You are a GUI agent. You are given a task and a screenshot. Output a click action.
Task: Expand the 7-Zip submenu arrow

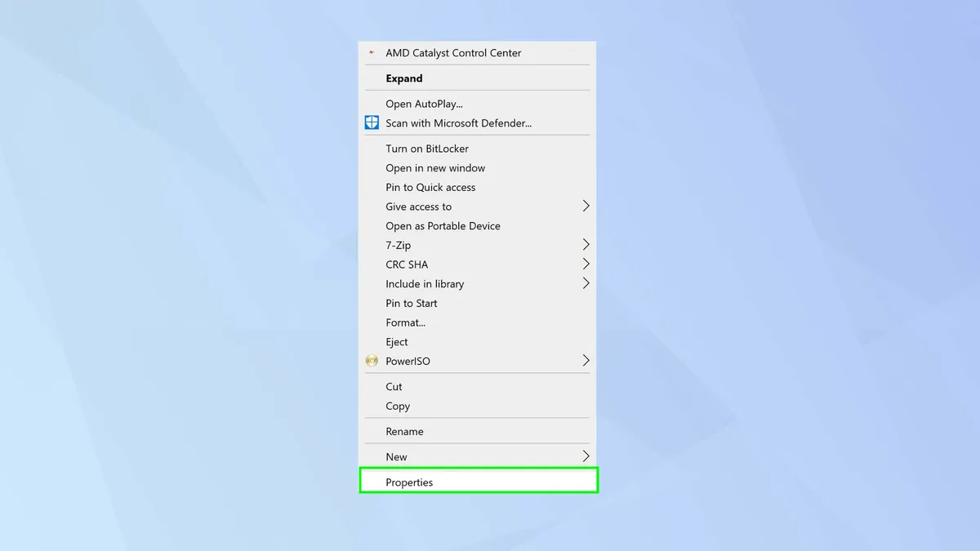(x=586, y=245)
